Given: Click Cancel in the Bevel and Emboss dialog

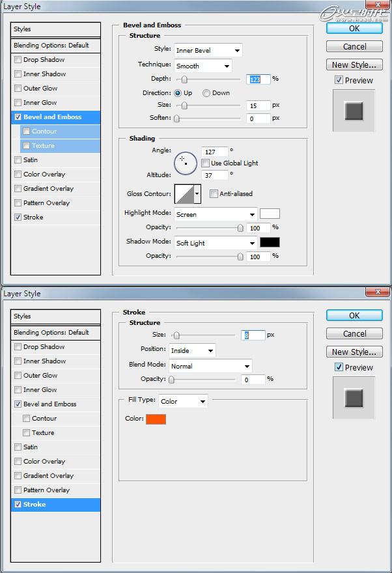Looking at the screenshot, I should tap(354, 46).
